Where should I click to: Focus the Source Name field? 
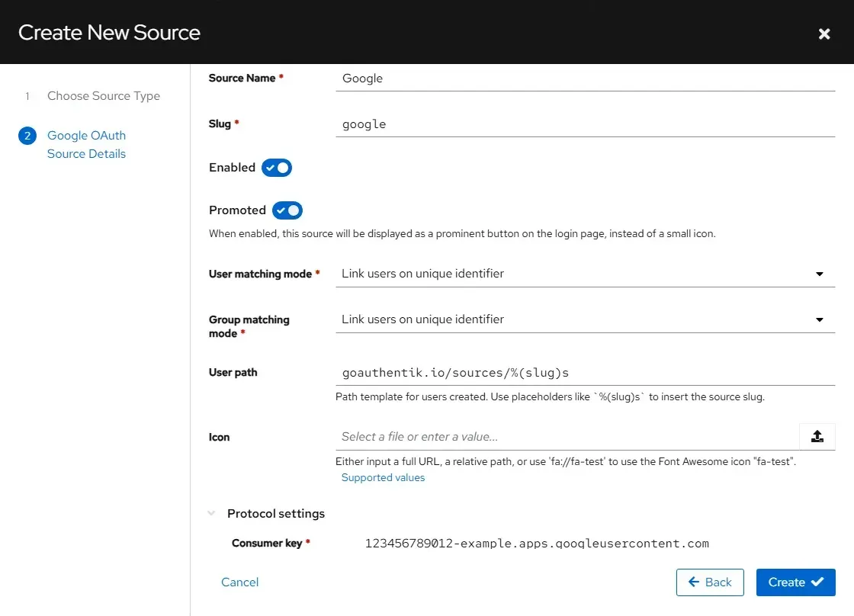[585, 79]
